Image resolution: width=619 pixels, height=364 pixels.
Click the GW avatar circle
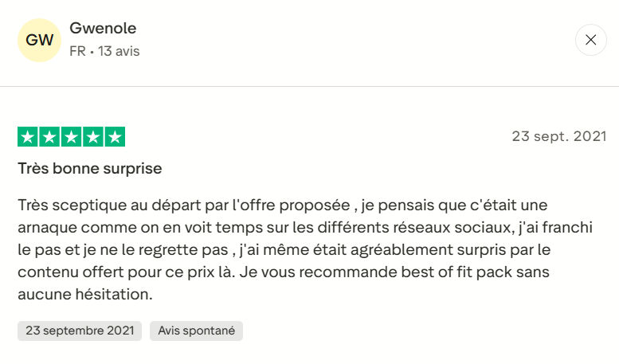coord(40,40)
